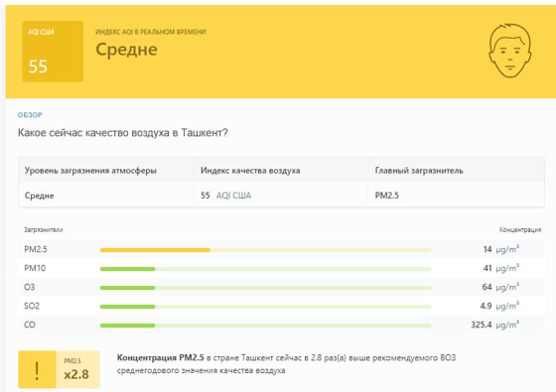Click the 14 µg/m³ PM2.5 value
This screenshot has height=392, width=556.
point(501,249)
